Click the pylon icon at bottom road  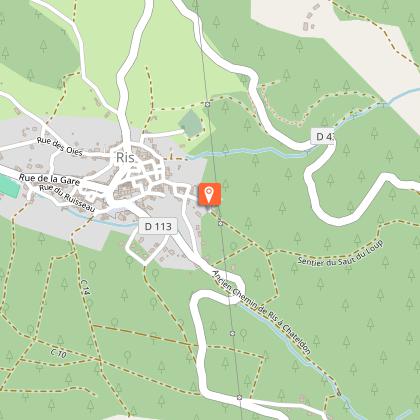239,397
